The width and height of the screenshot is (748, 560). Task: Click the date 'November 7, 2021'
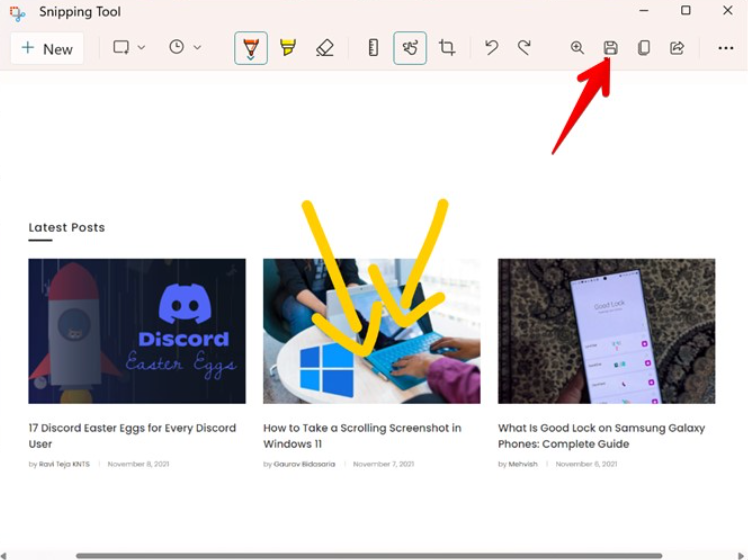click(x=384, y=464)
